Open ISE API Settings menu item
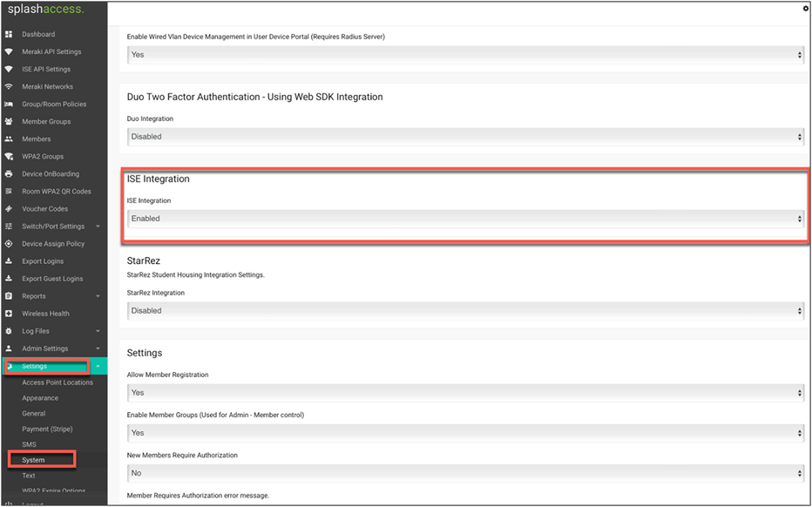 (46, 69)
